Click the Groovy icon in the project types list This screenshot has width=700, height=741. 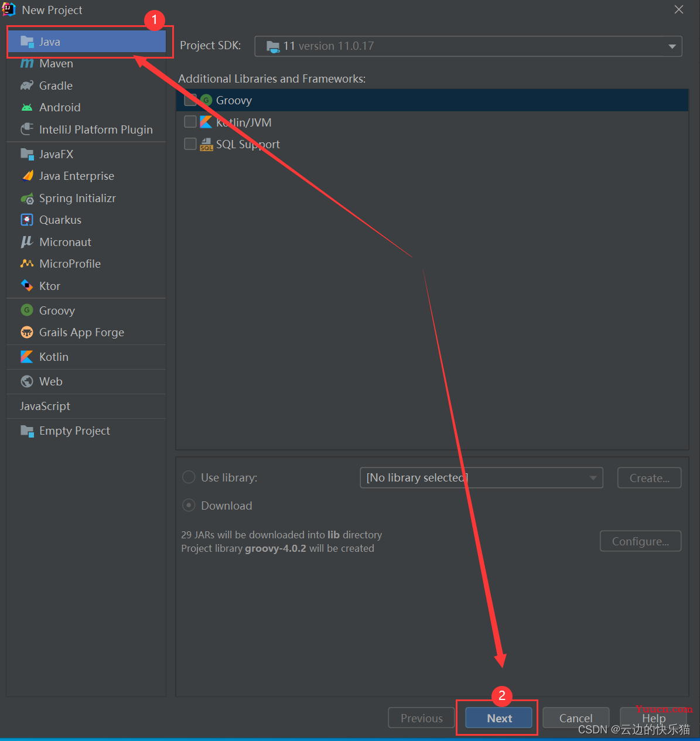coord(27,310)
